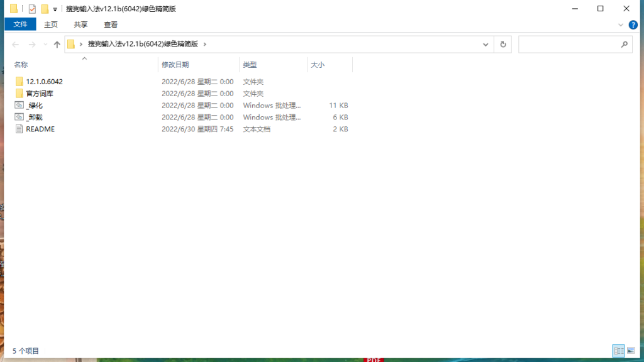Click the PDF icon on the taskbar
The image size is (644, 362).
374,359
